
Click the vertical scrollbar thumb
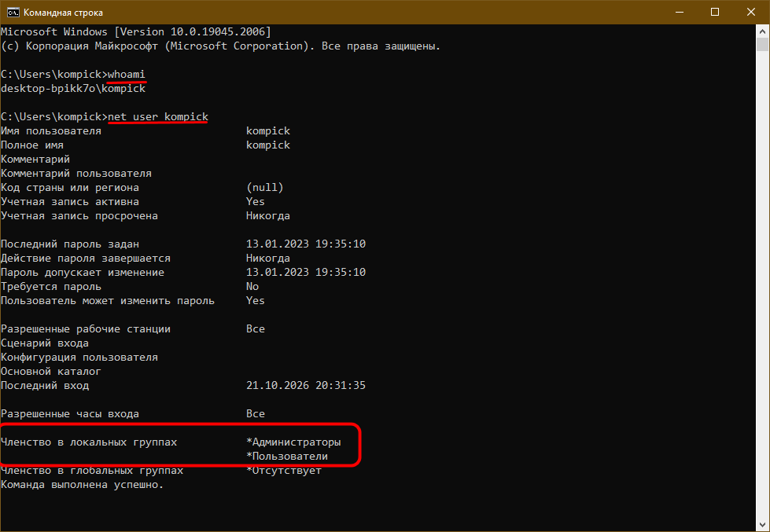[762, 44]
